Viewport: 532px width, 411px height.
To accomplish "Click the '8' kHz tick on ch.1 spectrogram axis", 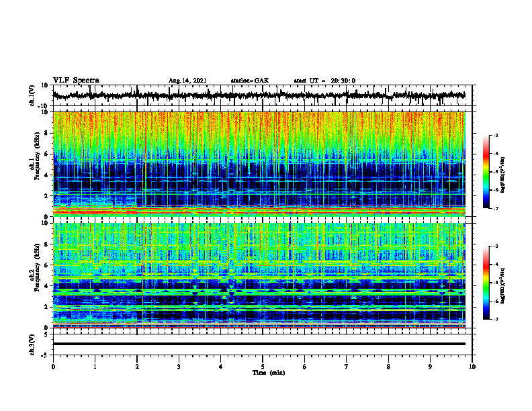I will (x=46, y=133).
